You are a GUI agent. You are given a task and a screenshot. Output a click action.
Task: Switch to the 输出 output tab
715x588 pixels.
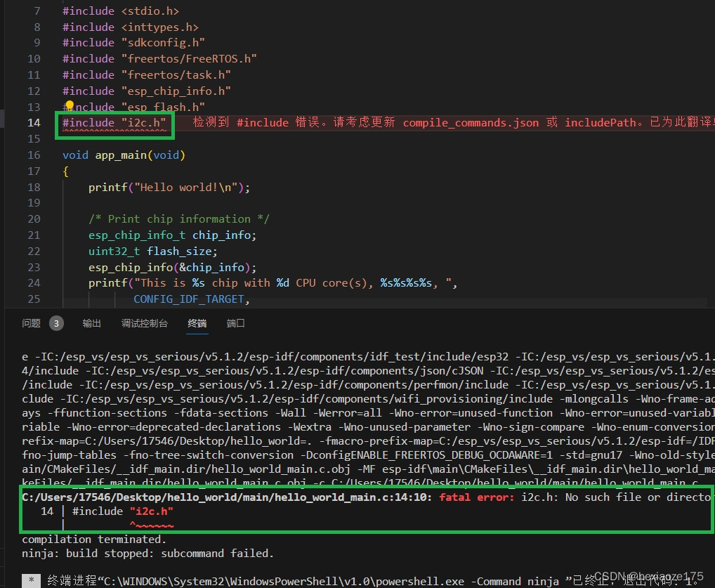91,323
